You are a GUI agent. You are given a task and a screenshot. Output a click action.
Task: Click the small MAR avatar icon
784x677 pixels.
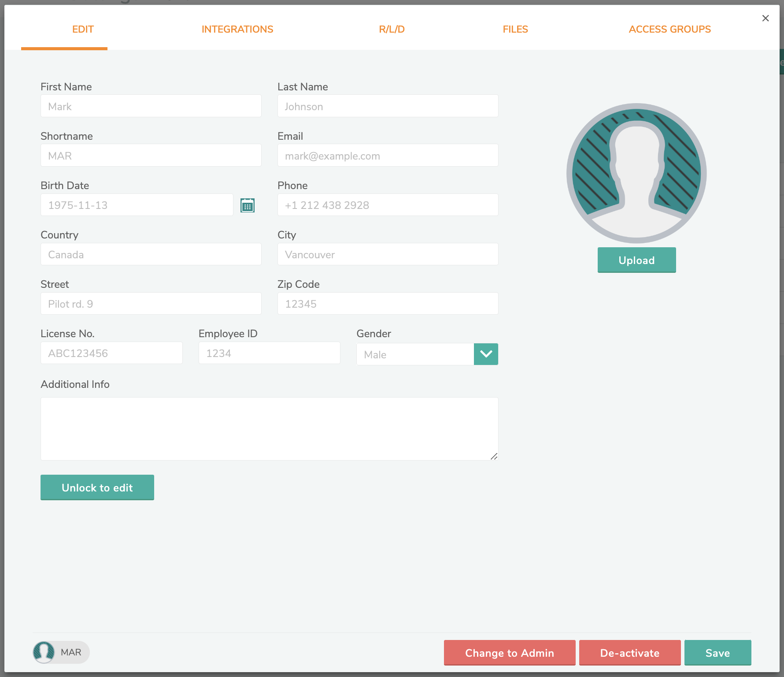[x=44, y=652]
